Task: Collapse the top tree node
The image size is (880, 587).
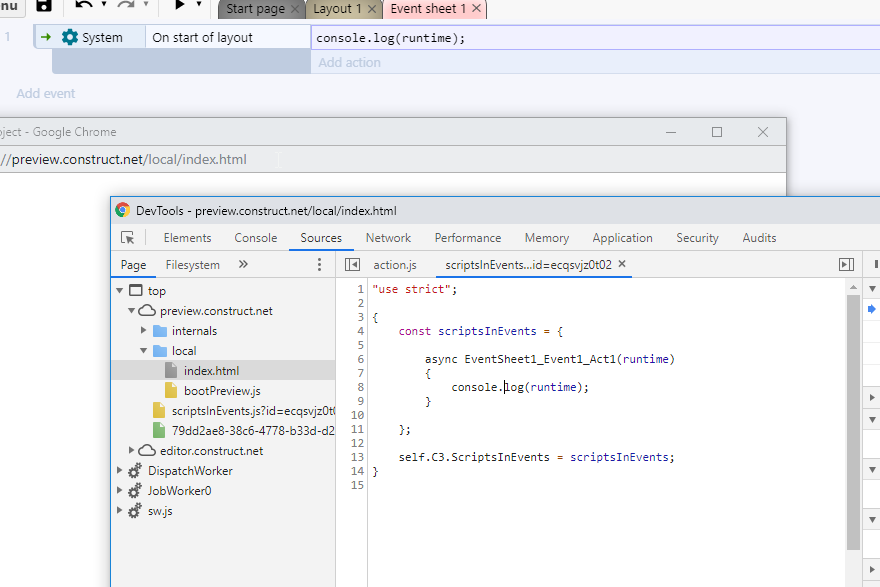Action: pyautogui.click(x=120, y=291)
